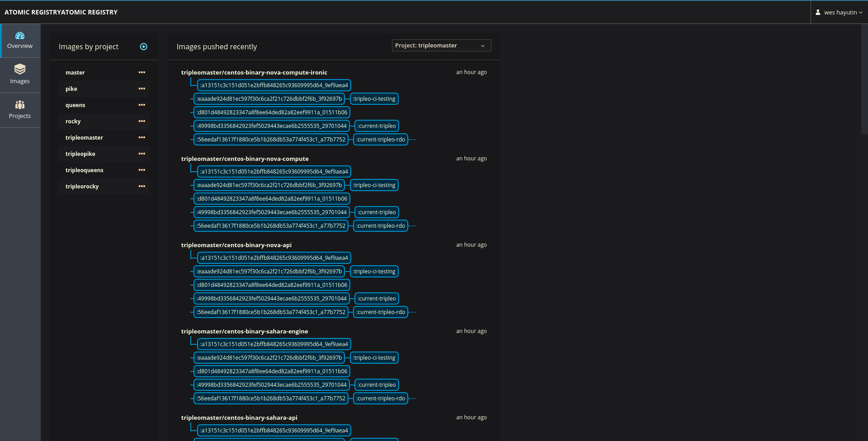Image resolution: width=868 pixels, height=441 pixels.
Task: Click eaaade92 tag under nova-compute image
Action: pos(269,185)
